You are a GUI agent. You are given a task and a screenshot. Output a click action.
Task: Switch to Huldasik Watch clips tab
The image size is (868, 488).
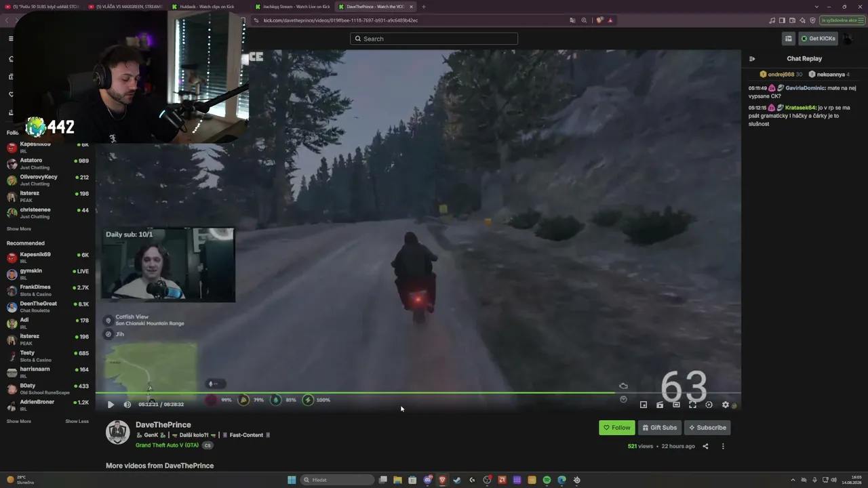(208, 7)
